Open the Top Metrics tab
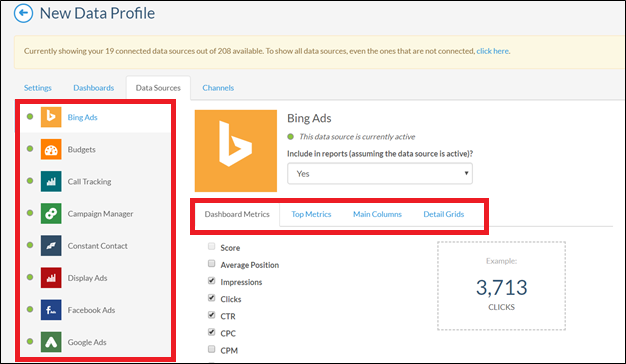This screenshot has height=364, width=626. click(x=311, y=214)
